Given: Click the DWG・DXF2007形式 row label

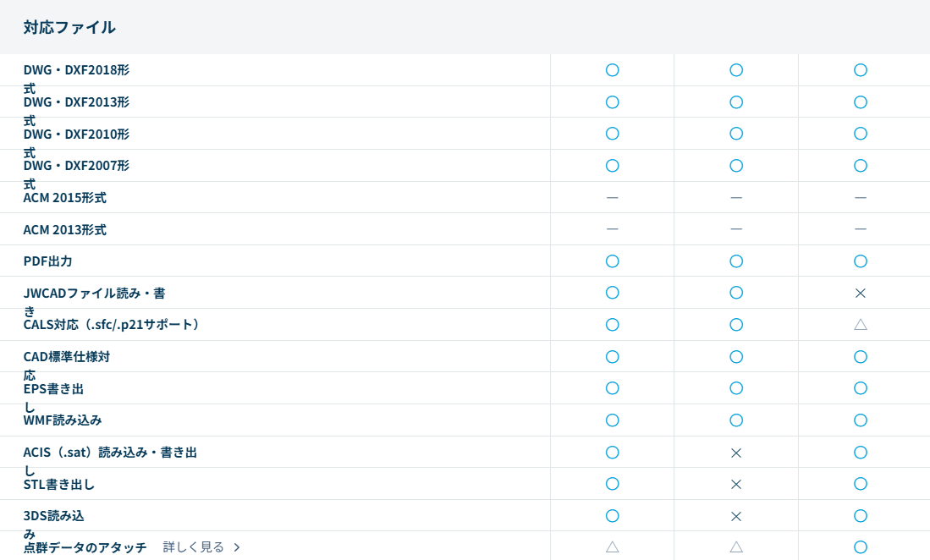Looking at the screenshot, I should (76, 166).
